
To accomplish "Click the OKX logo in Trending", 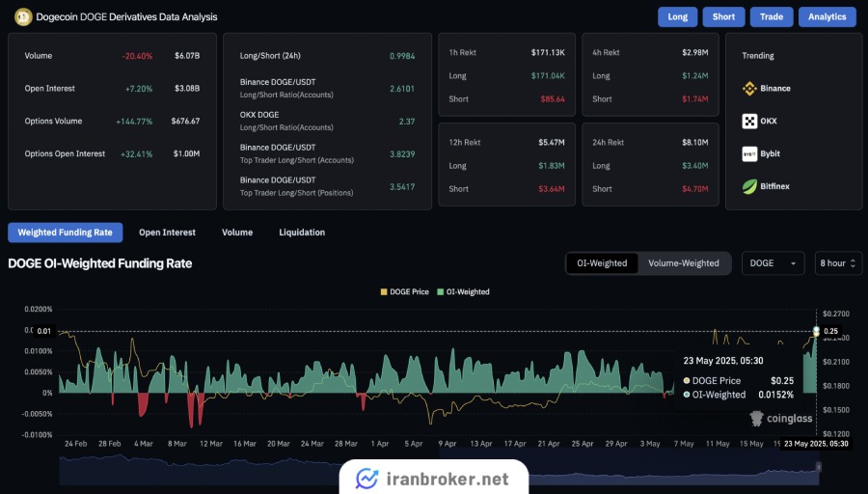I will (x=749, y=122).
